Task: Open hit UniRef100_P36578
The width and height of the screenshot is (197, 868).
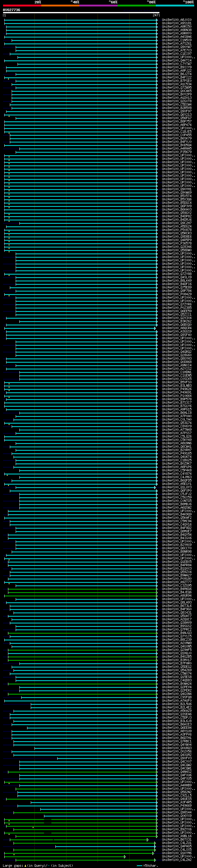Action: 177,243
